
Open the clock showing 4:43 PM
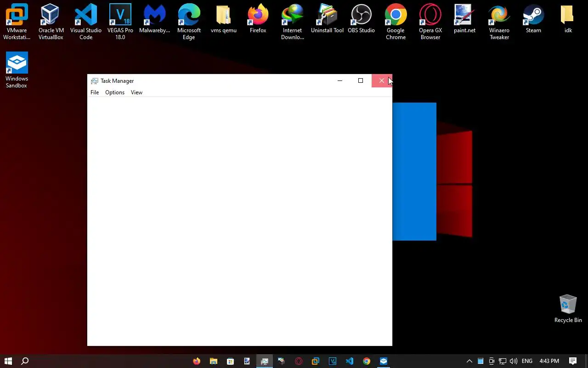point(549,361)
